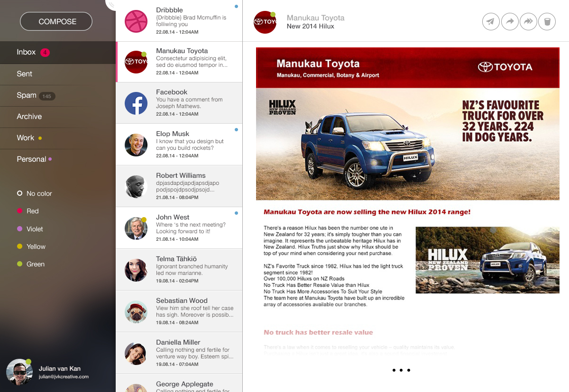Click "Manukau, Commercial, Botany & Airport" banner subtitle
569x392 pixels.
click(x=328, y=75)
